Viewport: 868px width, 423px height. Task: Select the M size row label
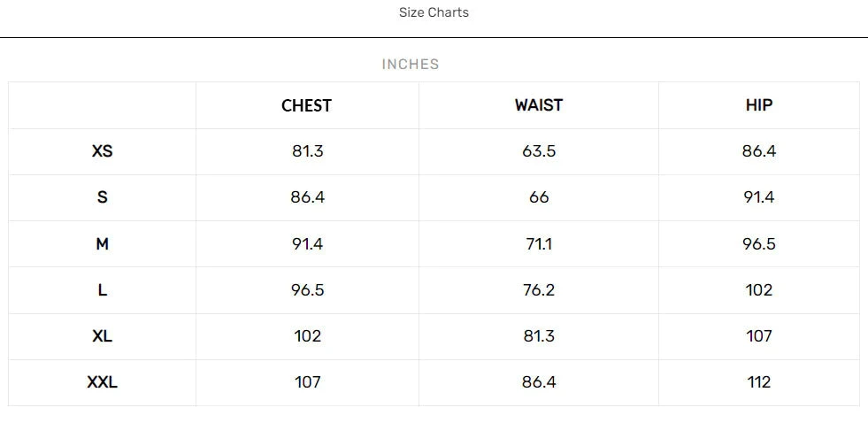tap(103, 243)
